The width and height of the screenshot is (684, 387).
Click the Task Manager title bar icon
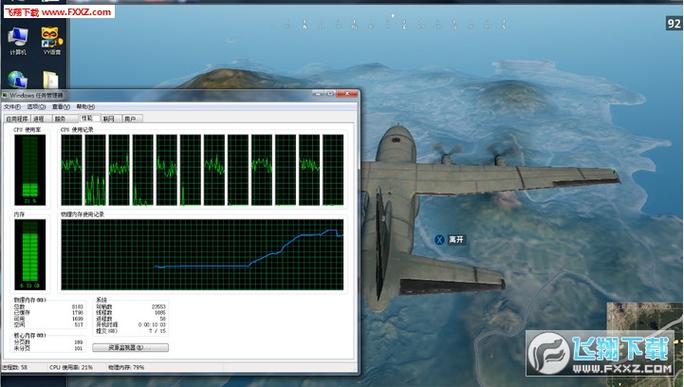[x=5, y=95]
